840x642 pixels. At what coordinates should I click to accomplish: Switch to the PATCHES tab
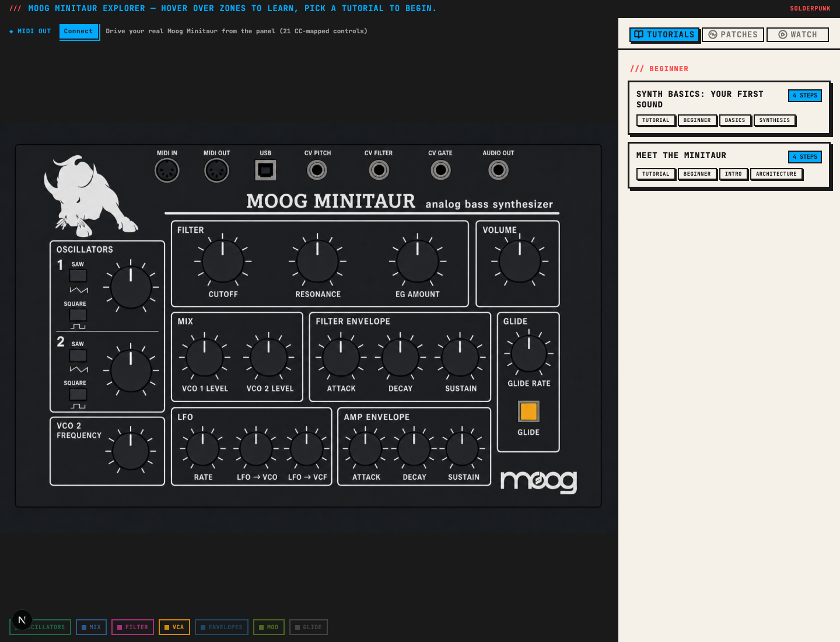(733, 34)
